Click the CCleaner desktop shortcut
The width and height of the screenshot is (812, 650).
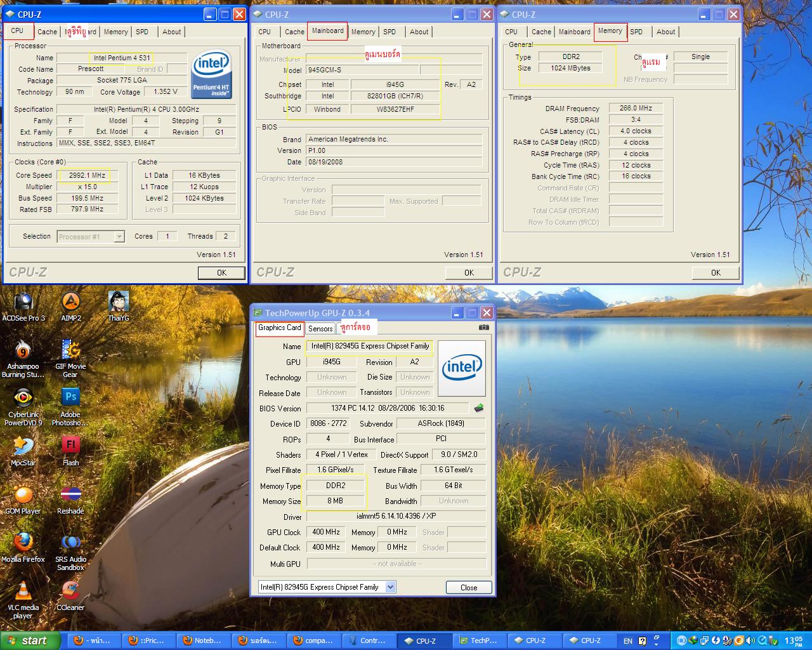[x=70, y=597]
